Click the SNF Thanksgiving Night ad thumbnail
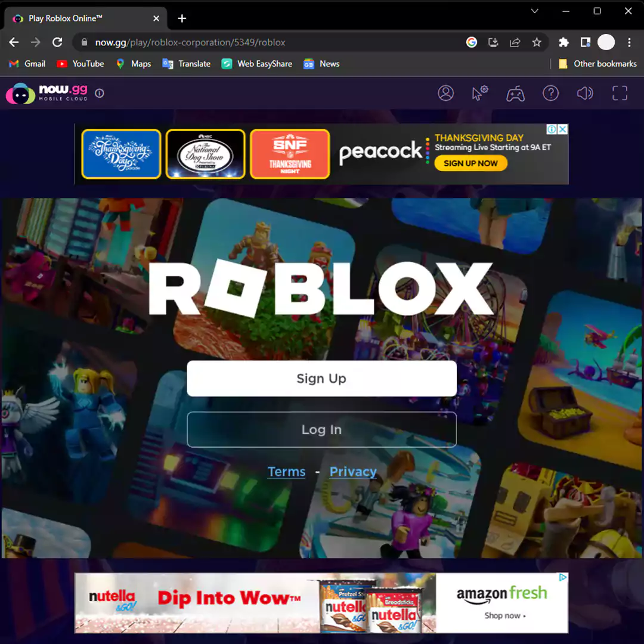The image size is (644, 644). pos(290,154)
